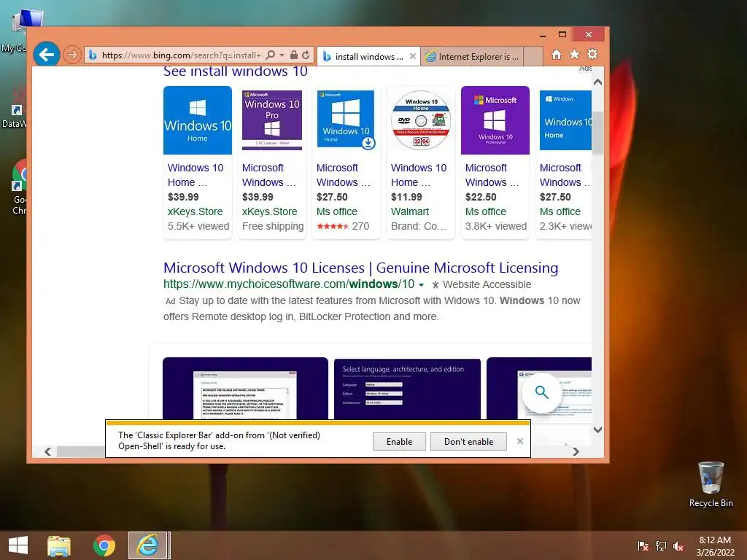This screenshot has width=747, height=560.
Task: Open the purple Windows 10 Pro product image
Action: coord(272,120)
